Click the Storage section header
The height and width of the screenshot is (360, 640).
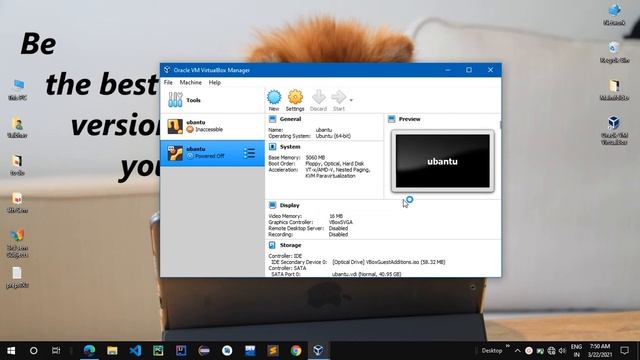[x=290, y=245]
